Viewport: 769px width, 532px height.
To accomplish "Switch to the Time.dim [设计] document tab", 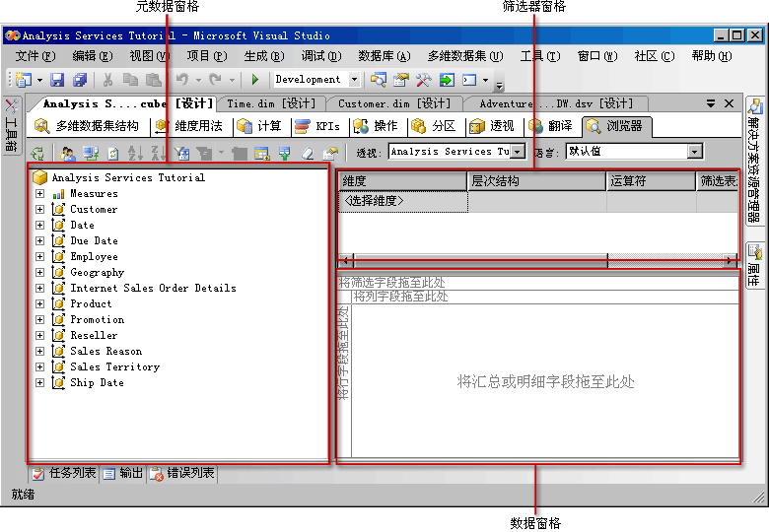I will click(271, 103).
